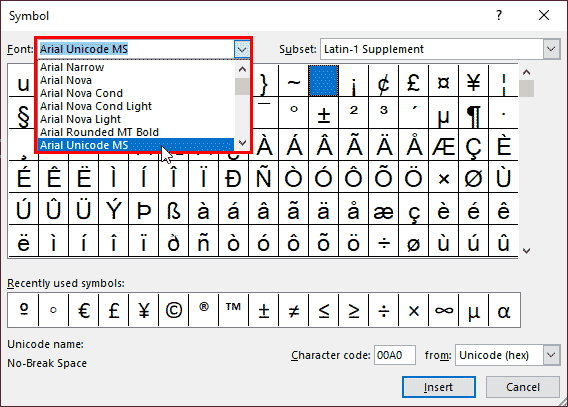Click the Insert button
Screen dimensions: 568x407
pos(439,387)
